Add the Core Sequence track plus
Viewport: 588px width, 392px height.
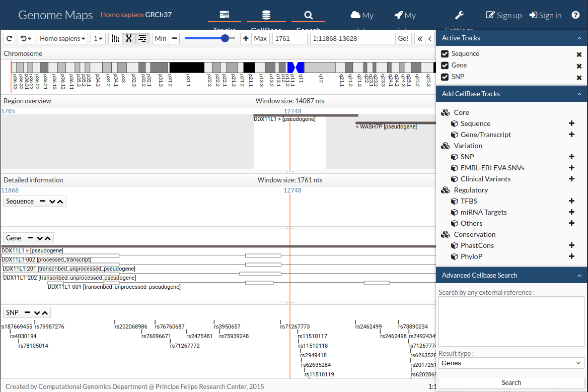[x=571, y=123]
